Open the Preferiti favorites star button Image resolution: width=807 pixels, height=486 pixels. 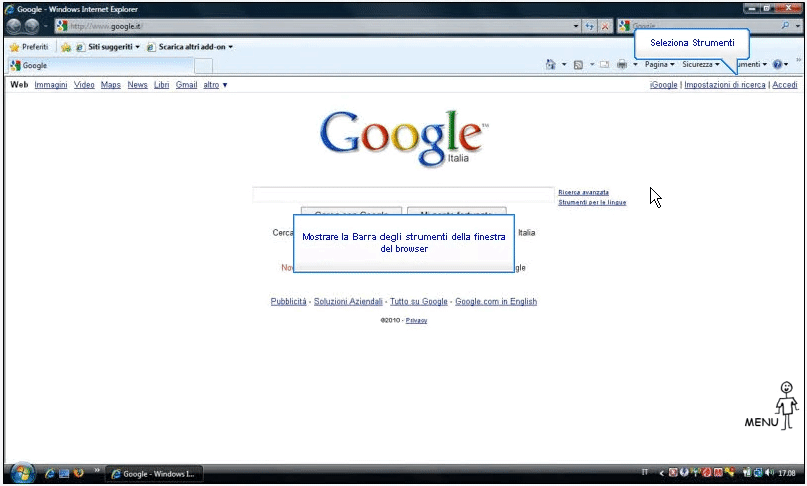29,47
